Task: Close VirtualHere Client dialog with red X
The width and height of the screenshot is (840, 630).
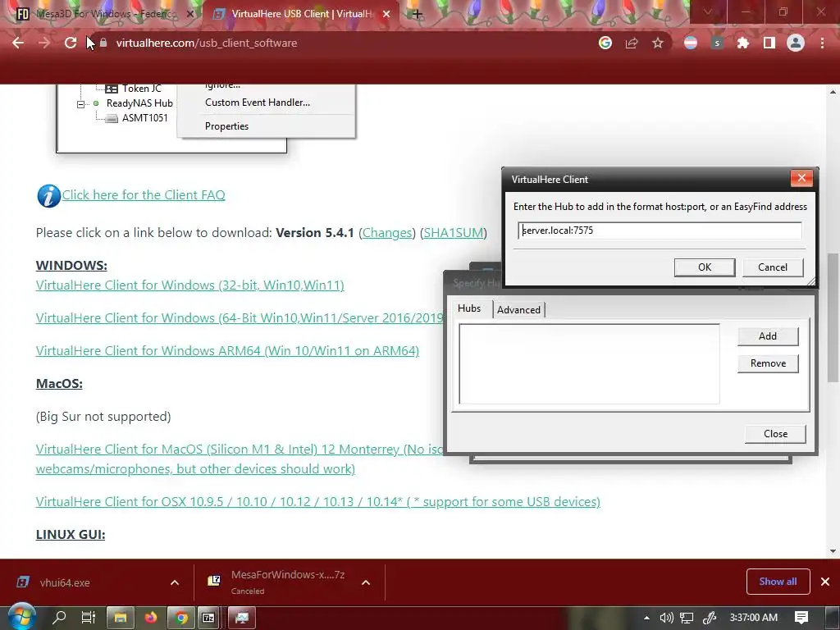Action: (801, 178)
